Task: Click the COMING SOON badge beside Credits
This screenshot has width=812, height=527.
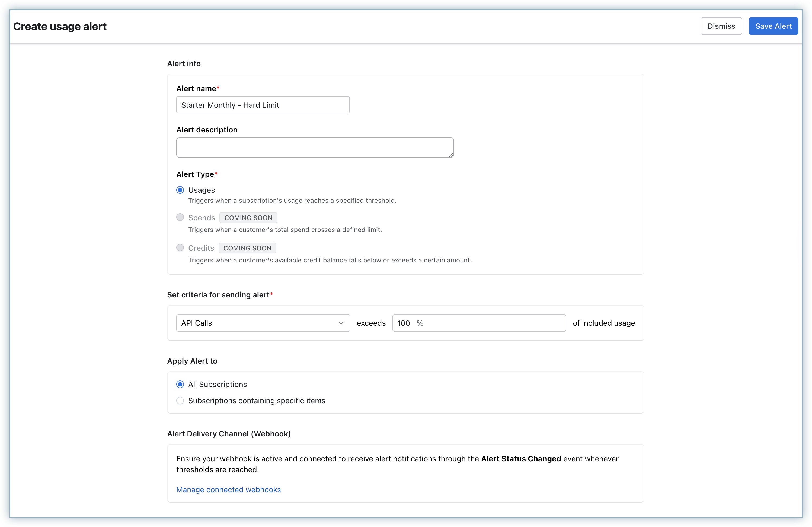Action: (247, 248)
